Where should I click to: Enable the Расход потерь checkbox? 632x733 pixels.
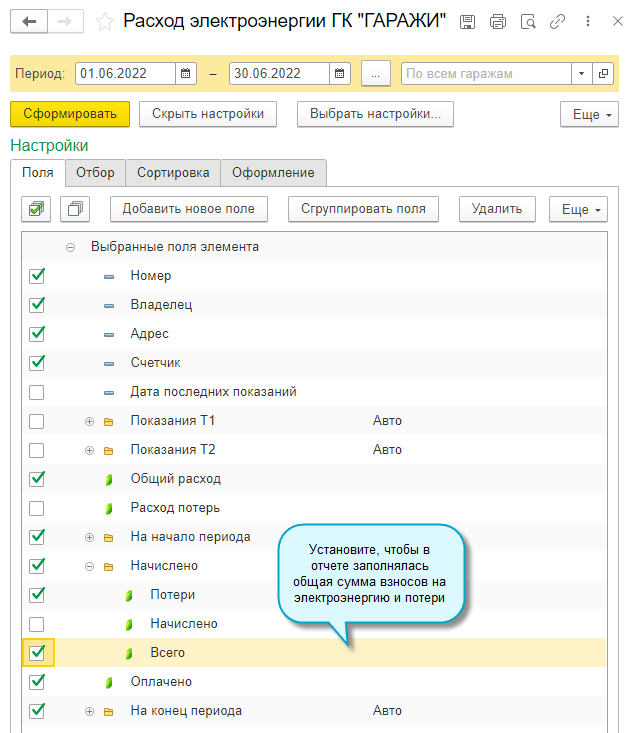click(x=36, y=508)
